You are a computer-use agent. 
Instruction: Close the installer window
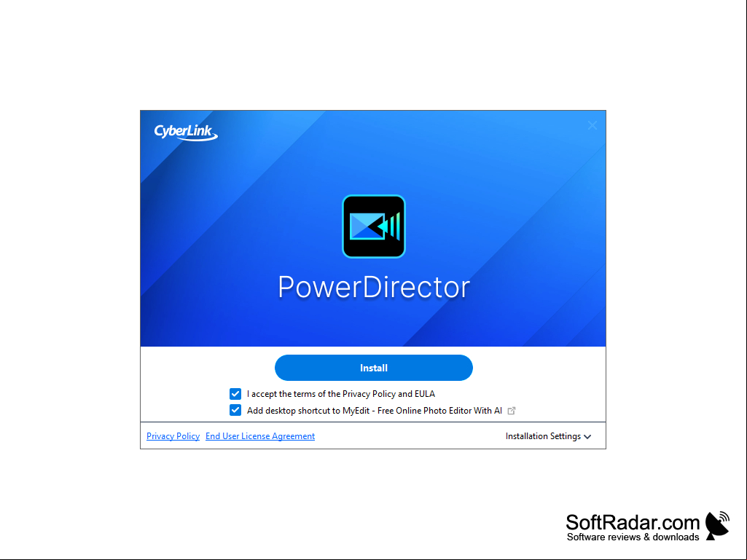[592, 125]
